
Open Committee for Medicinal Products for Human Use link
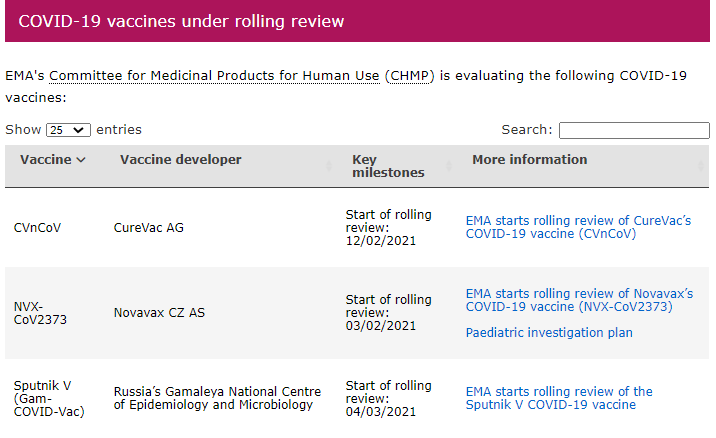215,76
